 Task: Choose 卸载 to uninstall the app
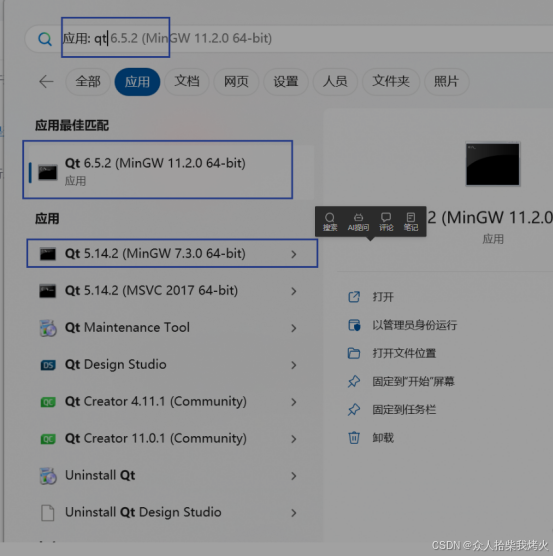tap(383, 438)
